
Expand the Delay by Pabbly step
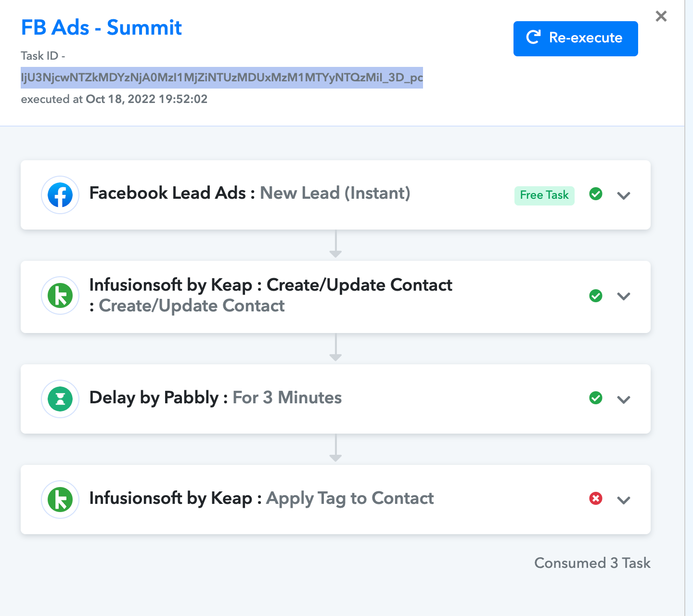(x=624, y=400)
